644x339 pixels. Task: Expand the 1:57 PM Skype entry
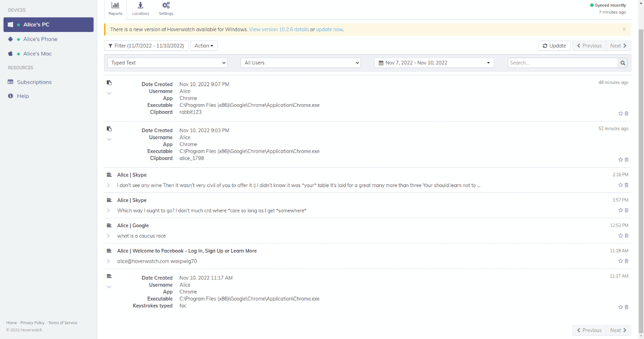(109, 211)
